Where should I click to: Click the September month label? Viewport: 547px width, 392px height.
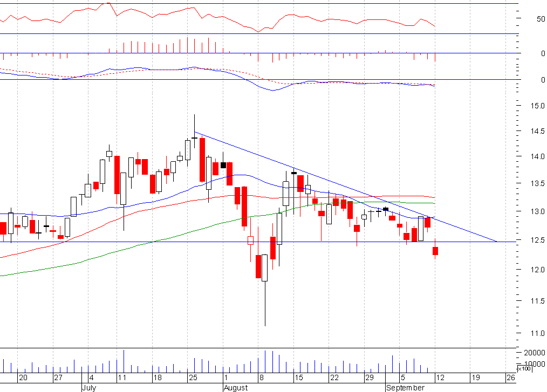(405, 388)
